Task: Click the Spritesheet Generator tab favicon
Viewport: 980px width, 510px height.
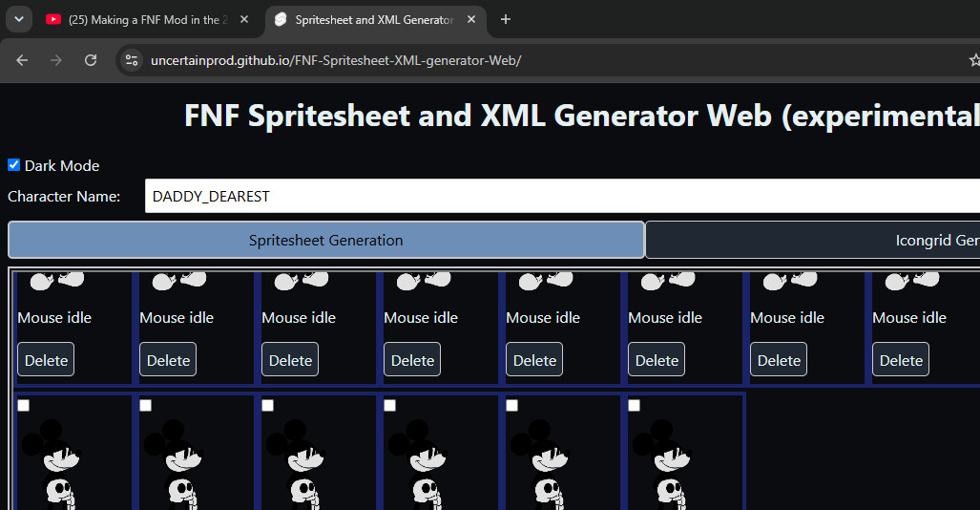Action: click(281, 20)
